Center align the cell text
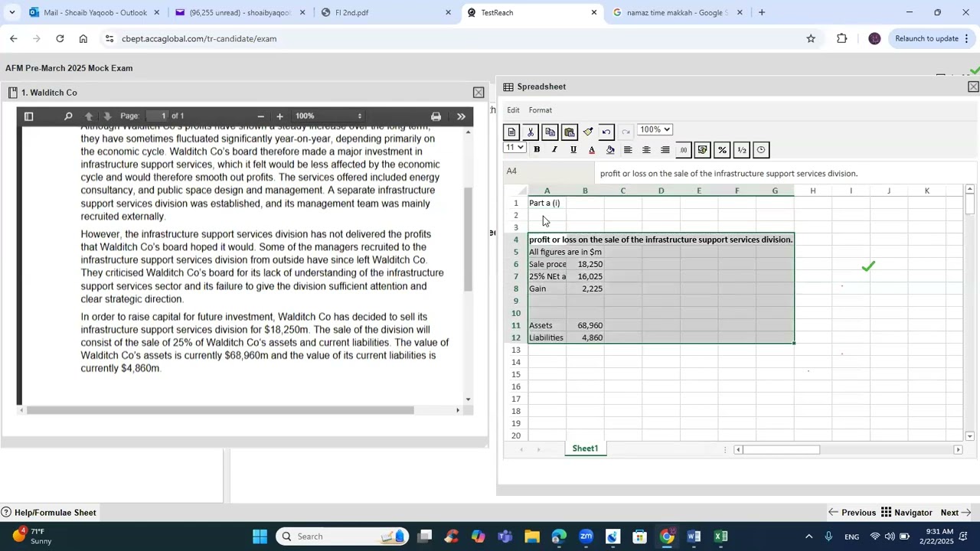The height and width of the screenshot is (551, 980). 646,150
